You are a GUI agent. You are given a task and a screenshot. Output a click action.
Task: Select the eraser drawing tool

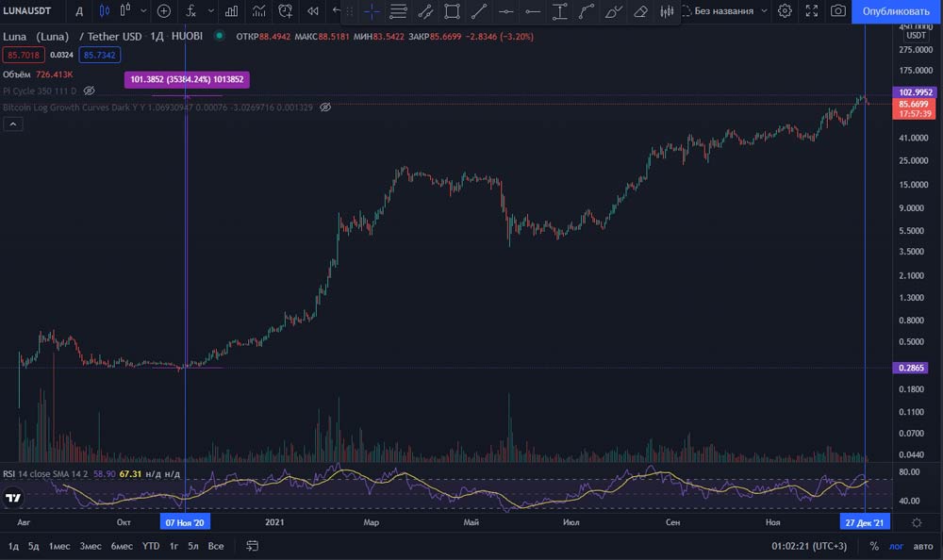click(641, 11)
